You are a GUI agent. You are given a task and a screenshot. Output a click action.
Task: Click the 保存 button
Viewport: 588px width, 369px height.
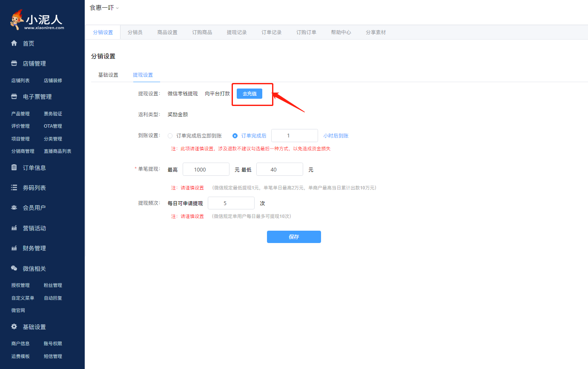point(294,237)
